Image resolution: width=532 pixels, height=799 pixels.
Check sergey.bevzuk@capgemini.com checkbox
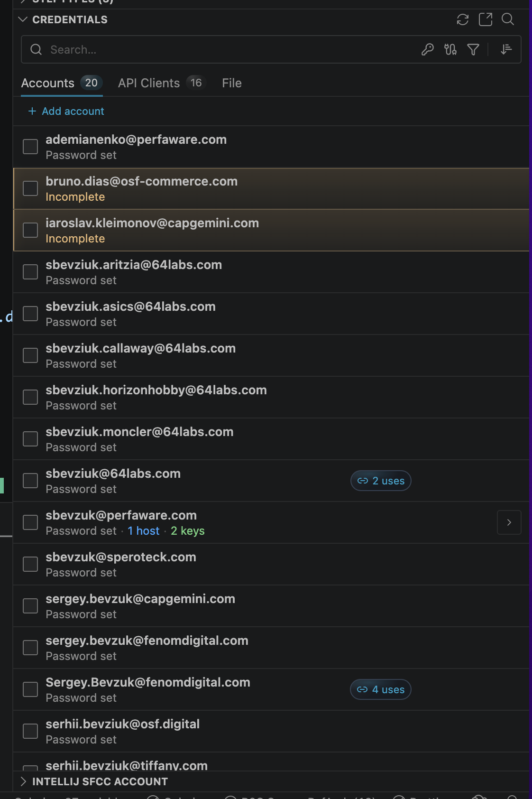[30, 606]
